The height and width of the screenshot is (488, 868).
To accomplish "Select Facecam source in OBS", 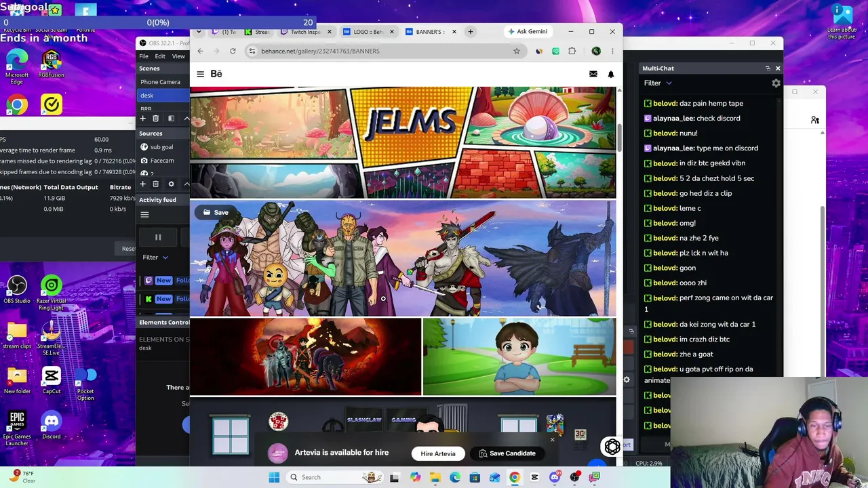I will (x=163, y=161).
